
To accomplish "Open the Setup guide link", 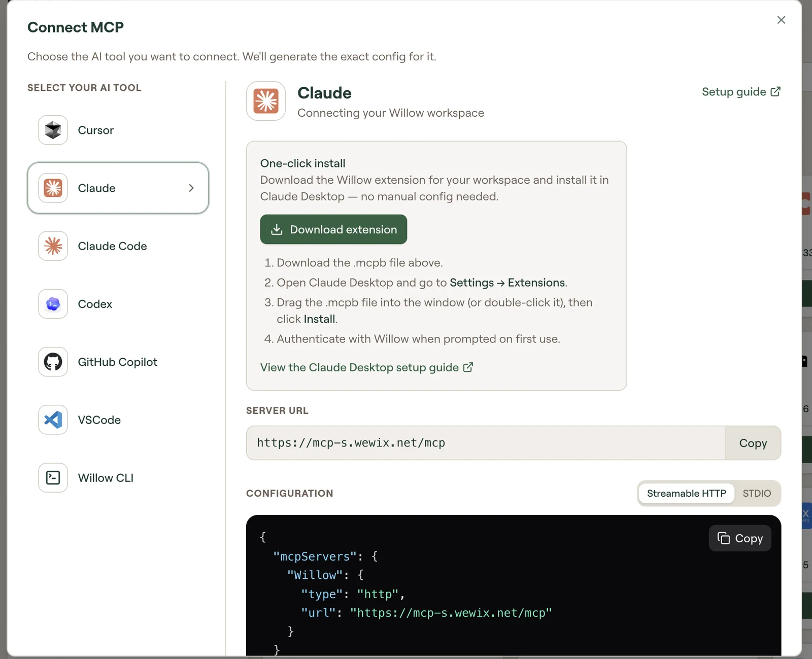I will click(741, 92).
